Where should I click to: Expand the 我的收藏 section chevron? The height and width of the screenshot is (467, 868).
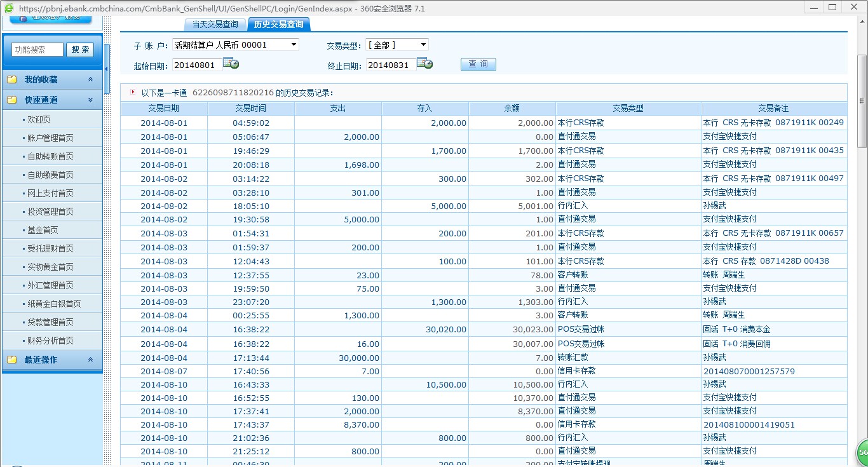pyautogui.click(x=90, y=80)
